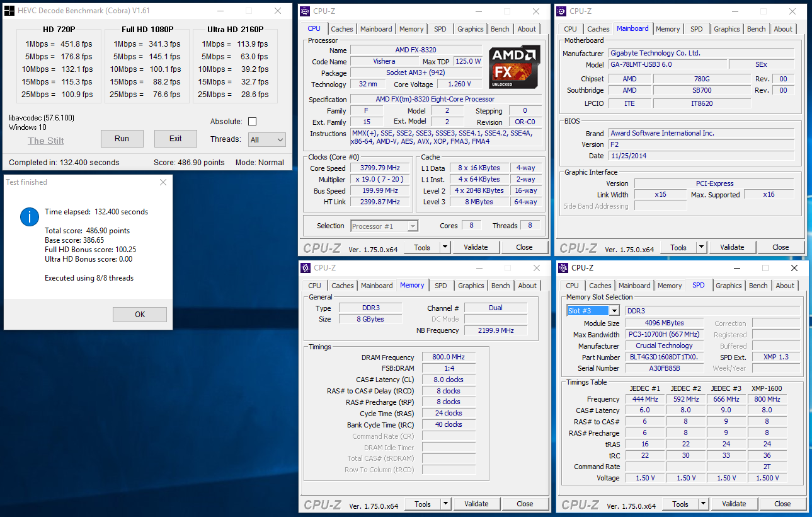Expand Tools arrow in CPU-Z Memory tab window
Viewport: 812px width, 517px height.
tap(445, 504)
